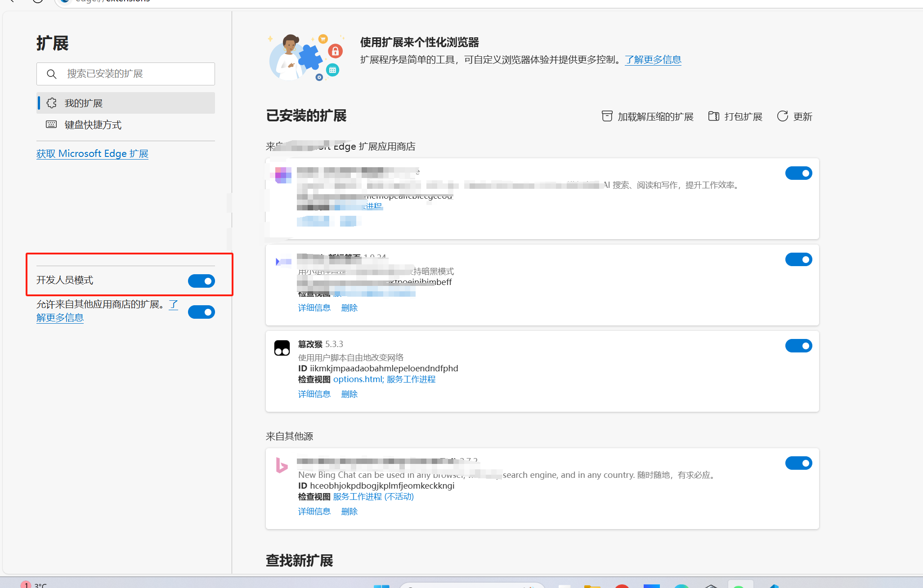Click the search magnifier icon in sidebar
923x588 pixels.
click(x=52, y=74)
